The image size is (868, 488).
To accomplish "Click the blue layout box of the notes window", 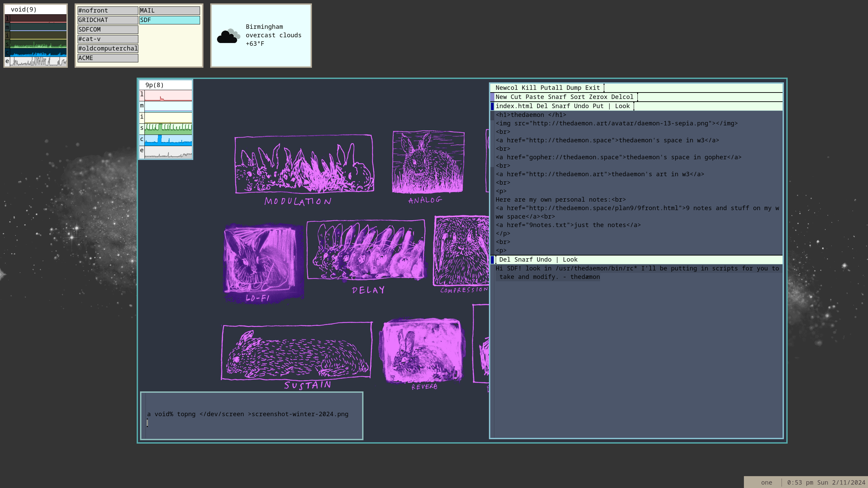I will point(492,260).
